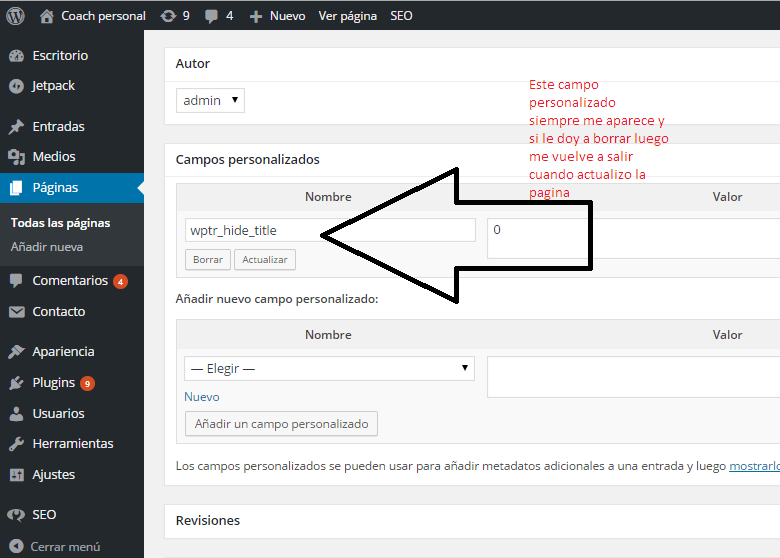Click Añadir un campo personalizado button
This screenshot has height=558, width=780.
(x=282, y=424)
